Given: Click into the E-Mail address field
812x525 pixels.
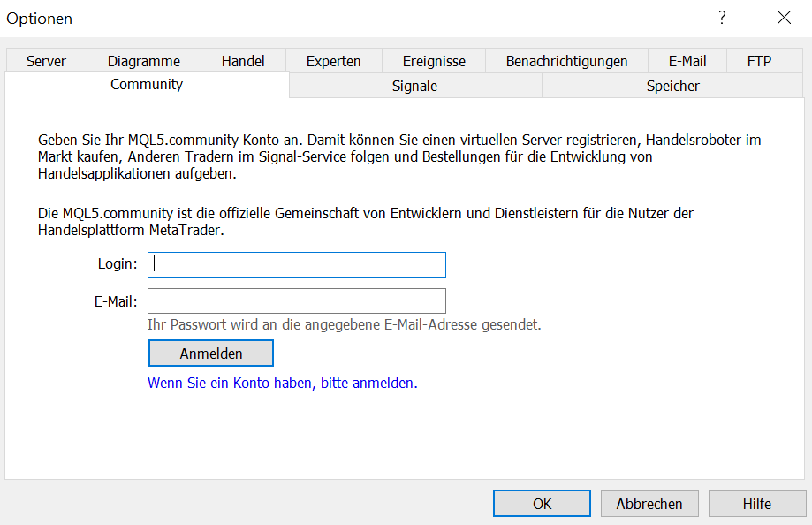Looking at the screenshot, I should click(x=297, y=301).
